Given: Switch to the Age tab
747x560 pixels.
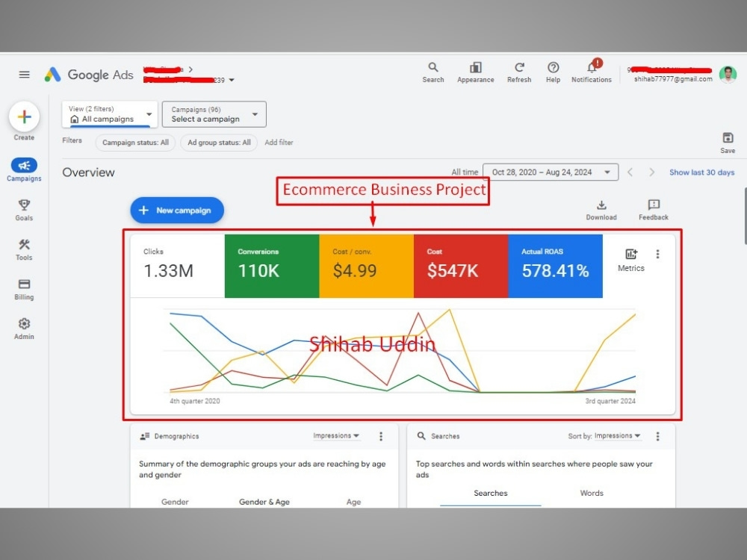Looking at the screenshot, I should click(x=353, y=502).
